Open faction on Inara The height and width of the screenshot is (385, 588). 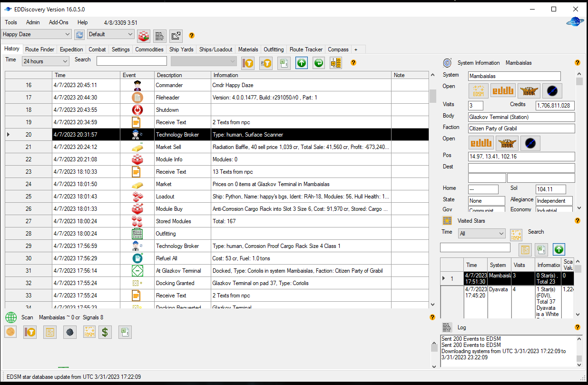(x=507, y=143)
